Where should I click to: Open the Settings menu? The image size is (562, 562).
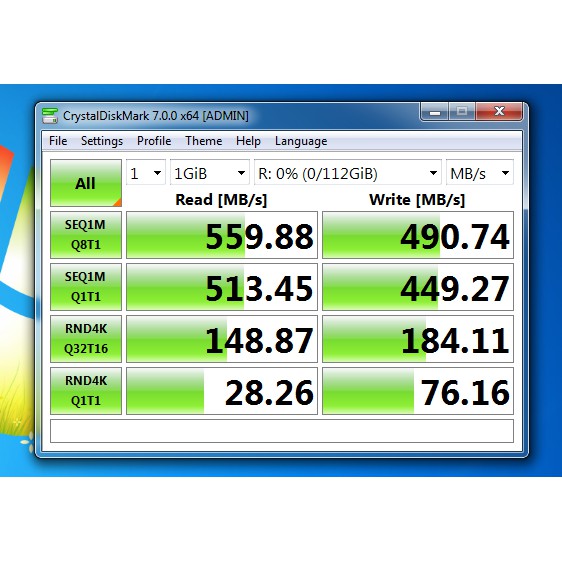point(102,141)
